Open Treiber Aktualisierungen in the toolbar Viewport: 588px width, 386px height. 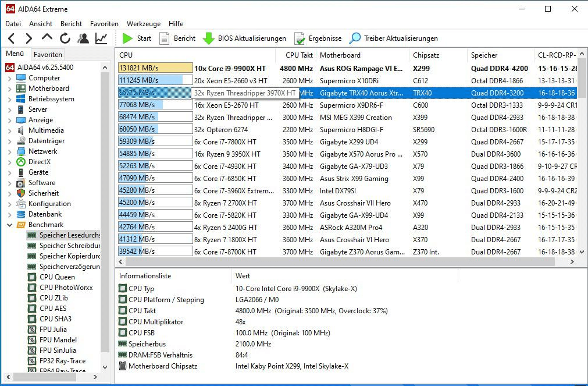click(x=393, y=38)
